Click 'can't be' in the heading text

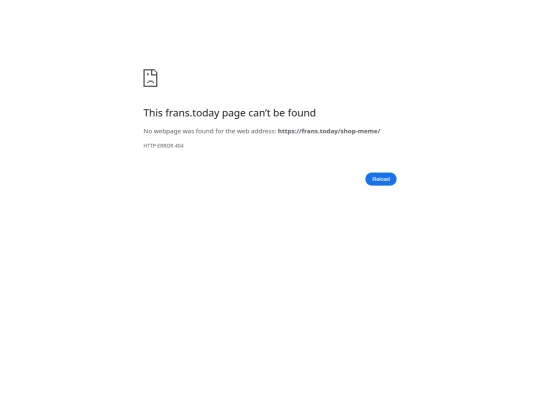[267, 113]
